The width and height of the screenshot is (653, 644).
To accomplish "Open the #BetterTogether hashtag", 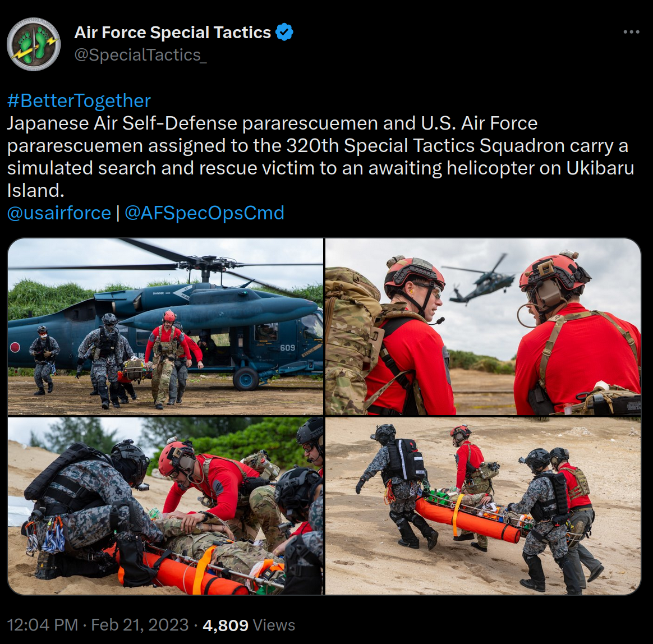I will (x=79, y=101).
